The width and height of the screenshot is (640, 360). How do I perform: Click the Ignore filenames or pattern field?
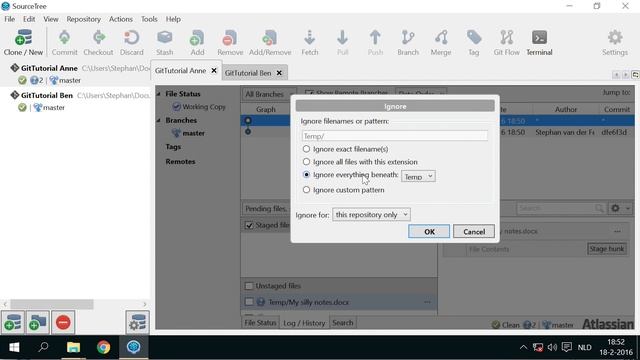pos(395,136)
